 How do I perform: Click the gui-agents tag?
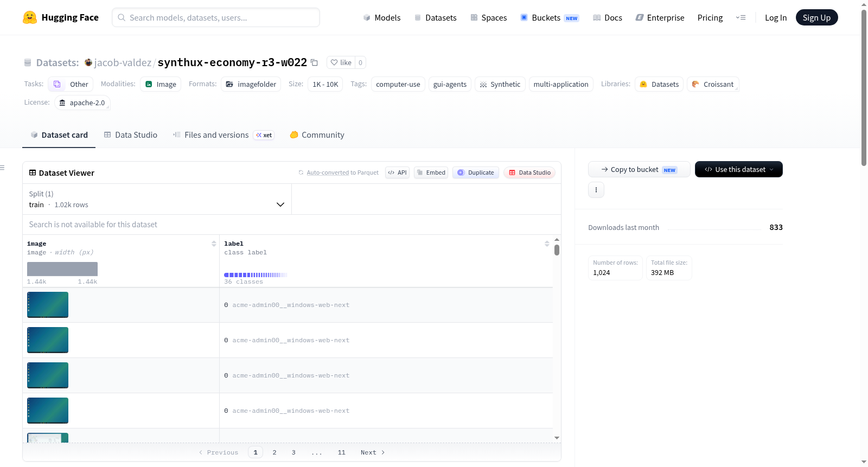click(450, 84)
